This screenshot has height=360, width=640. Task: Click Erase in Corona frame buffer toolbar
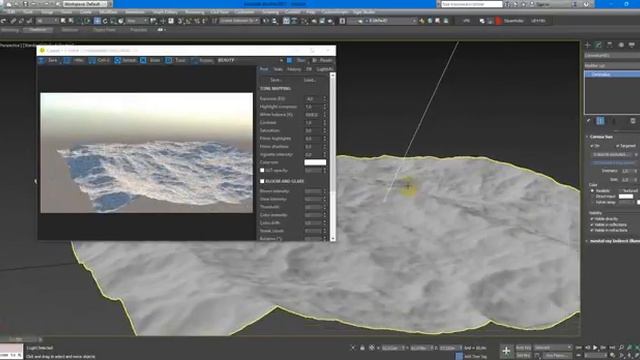click(x=150, y=60)
